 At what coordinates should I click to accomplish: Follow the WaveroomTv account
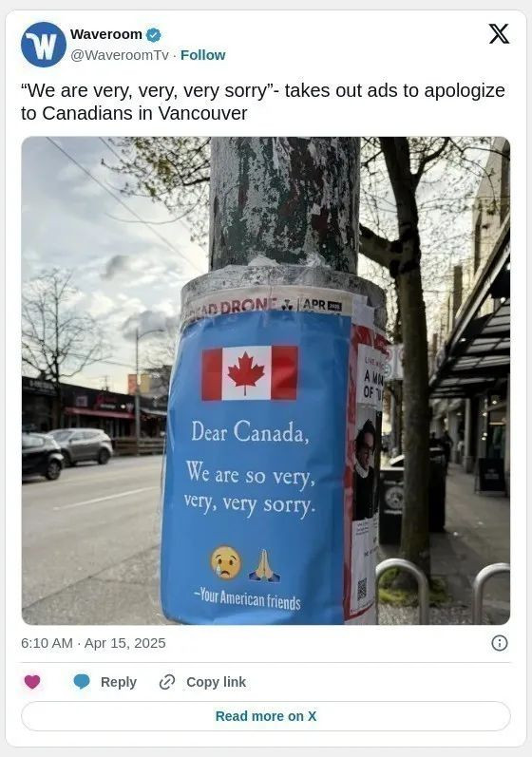pyautogui.click(x=202, y=55)
